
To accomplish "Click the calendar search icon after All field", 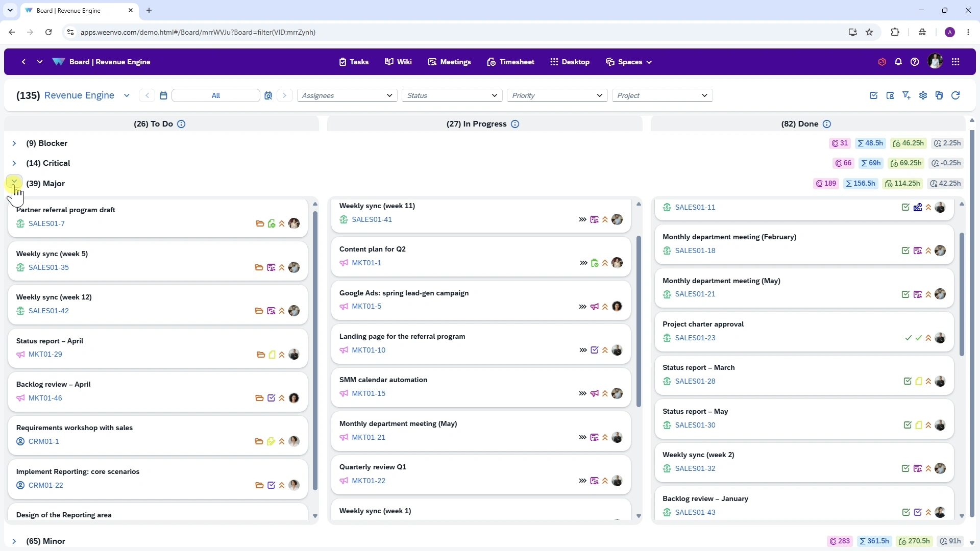I will tap(268, 95).
